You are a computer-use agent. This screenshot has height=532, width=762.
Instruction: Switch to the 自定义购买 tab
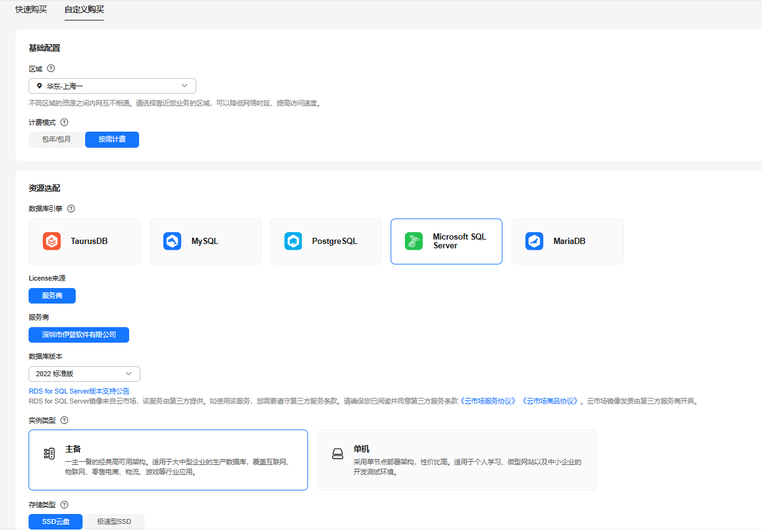84,9
